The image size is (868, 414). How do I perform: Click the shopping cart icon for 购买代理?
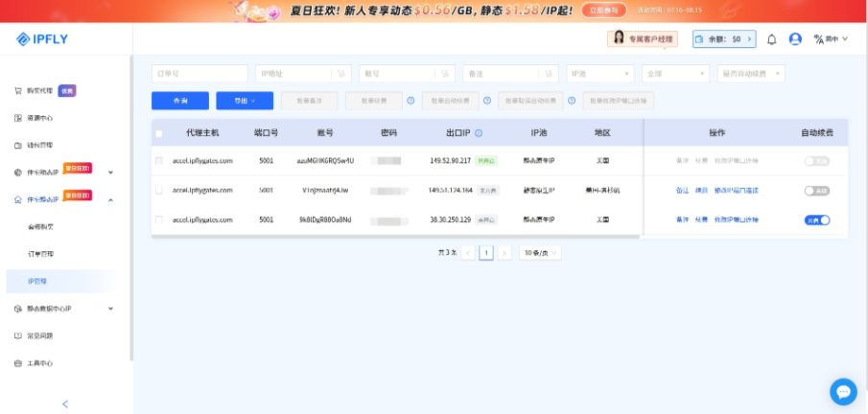click(17, 91)
